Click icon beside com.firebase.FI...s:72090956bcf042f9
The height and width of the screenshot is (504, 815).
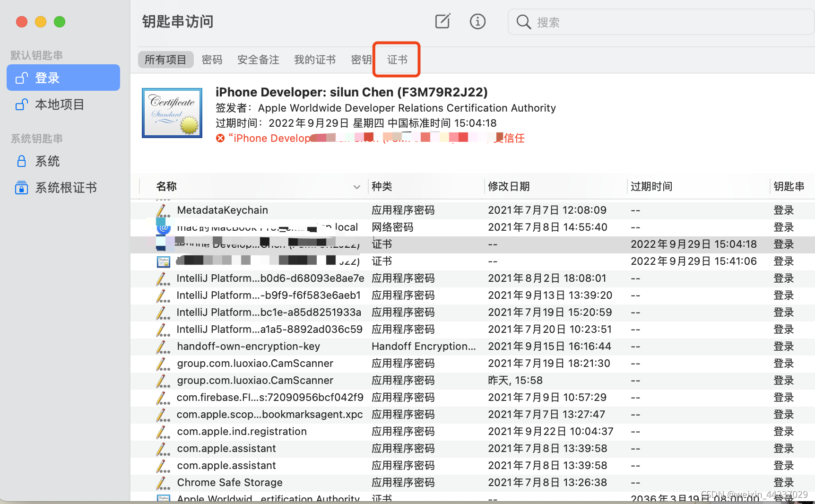pyautogui.click(x=163, y=398)
